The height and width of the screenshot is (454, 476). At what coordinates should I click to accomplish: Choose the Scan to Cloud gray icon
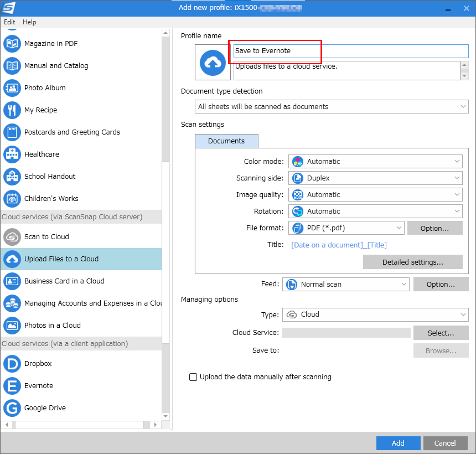(12, 237)
